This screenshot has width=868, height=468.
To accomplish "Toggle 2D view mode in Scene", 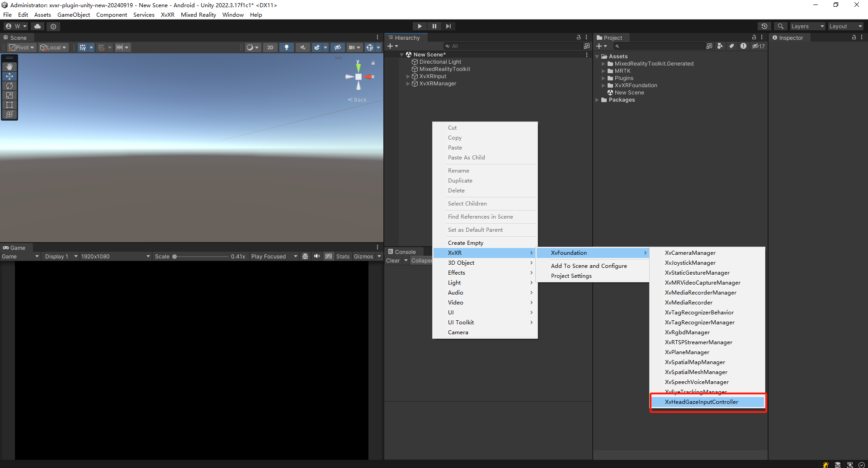I will point(270,47).
